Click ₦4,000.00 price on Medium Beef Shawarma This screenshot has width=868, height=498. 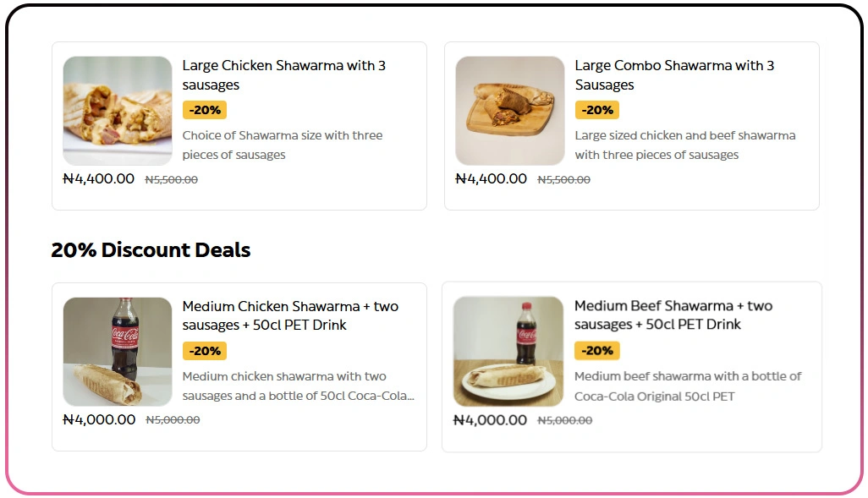click(x=491, y=419)
